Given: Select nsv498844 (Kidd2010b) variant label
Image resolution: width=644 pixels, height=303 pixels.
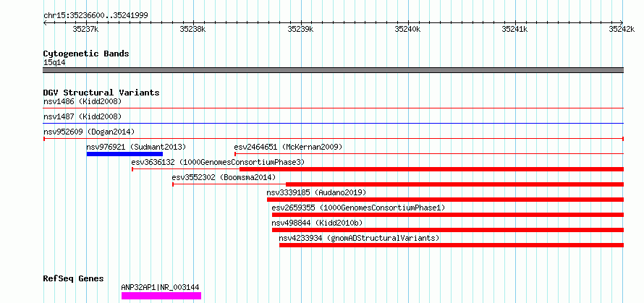Looking at the screenshot, I should [317, 223].
